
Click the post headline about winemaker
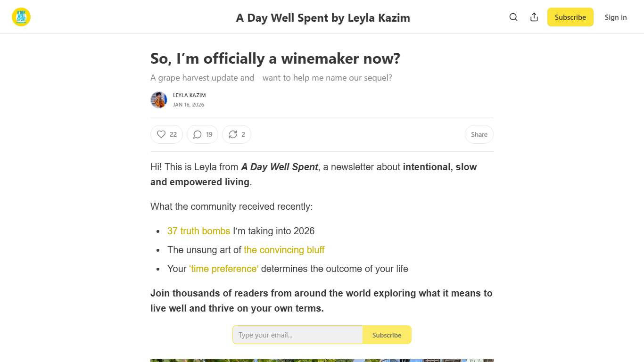point(275,58)
